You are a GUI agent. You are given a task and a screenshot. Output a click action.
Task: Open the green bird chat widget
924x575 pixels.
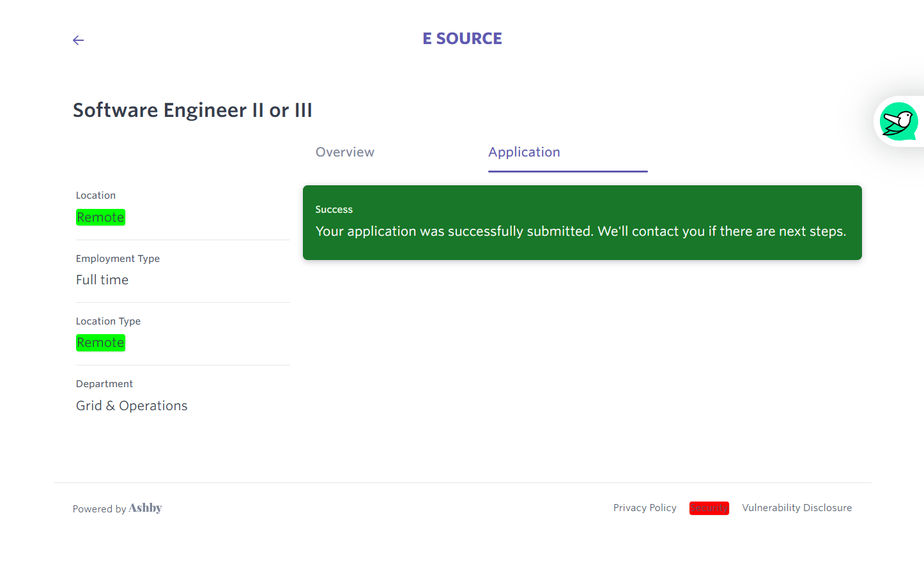(898, 121)
